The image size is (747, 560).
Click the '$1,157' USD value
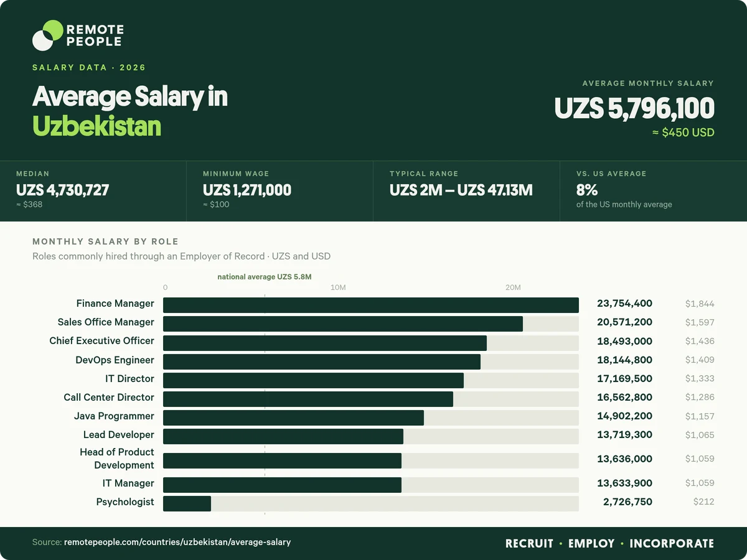click(700, 417)
